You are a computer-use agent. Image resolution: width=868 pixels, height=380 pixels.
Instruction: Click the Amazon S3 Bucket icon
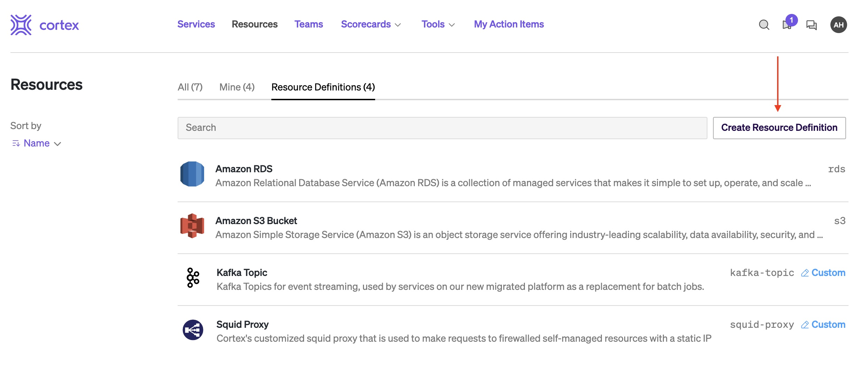(x=192, y=226)
